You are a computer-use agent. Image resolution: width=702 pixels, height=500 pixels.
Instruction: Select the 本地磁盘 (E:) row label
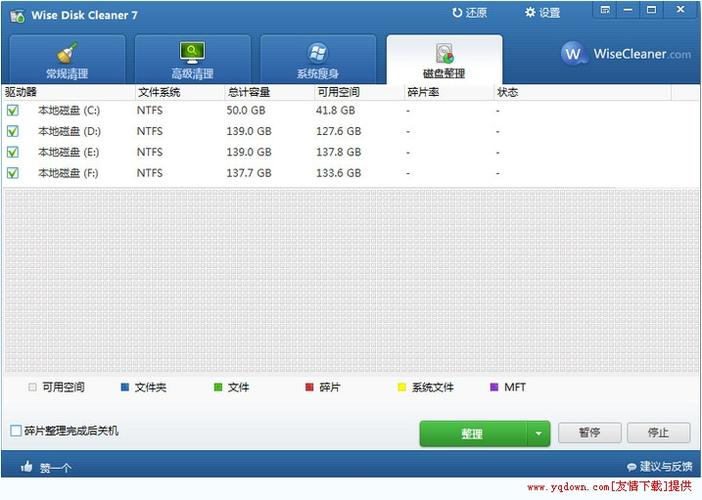[68, 152]
